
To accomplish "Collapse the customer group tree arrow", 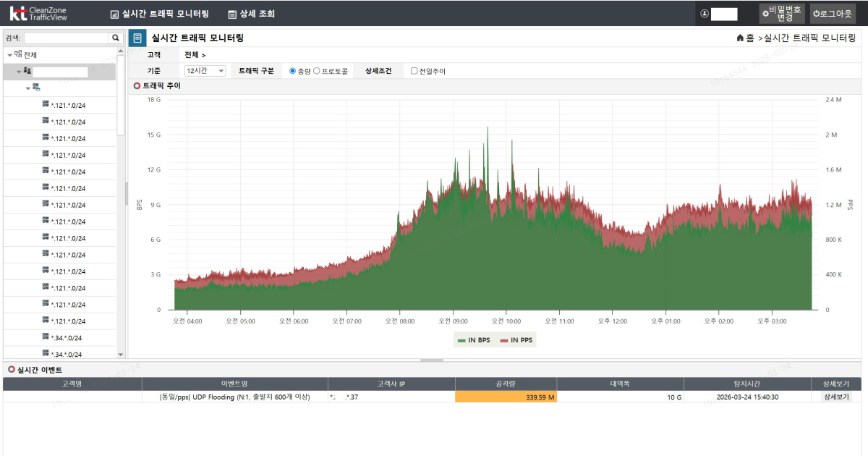I will coord(19,72).
